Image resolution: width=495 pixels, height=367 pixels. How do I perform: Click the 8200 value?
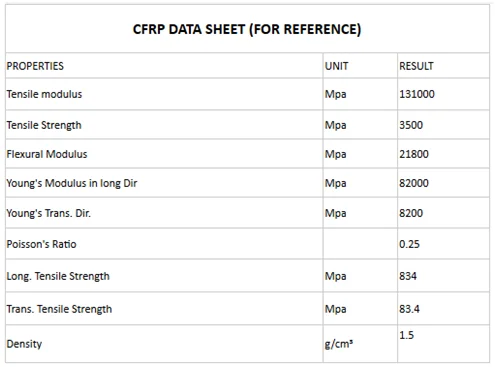coord(411,213)
